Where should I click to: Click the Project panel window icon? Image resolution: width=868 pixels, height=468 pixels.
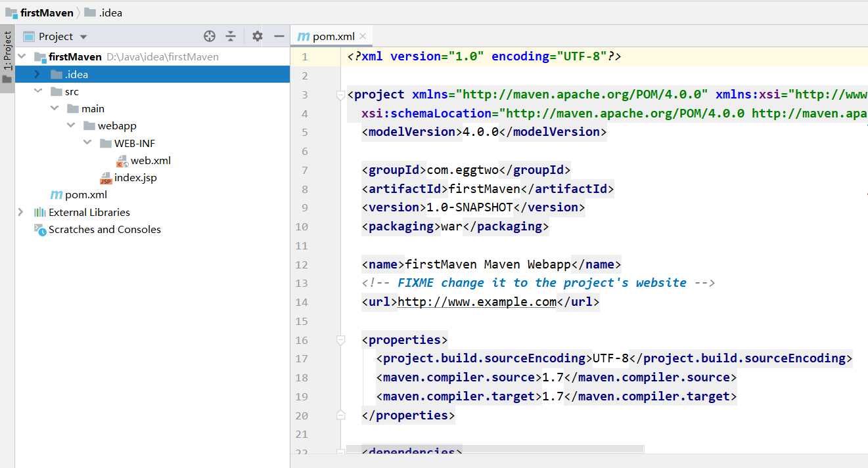[28, 36]
